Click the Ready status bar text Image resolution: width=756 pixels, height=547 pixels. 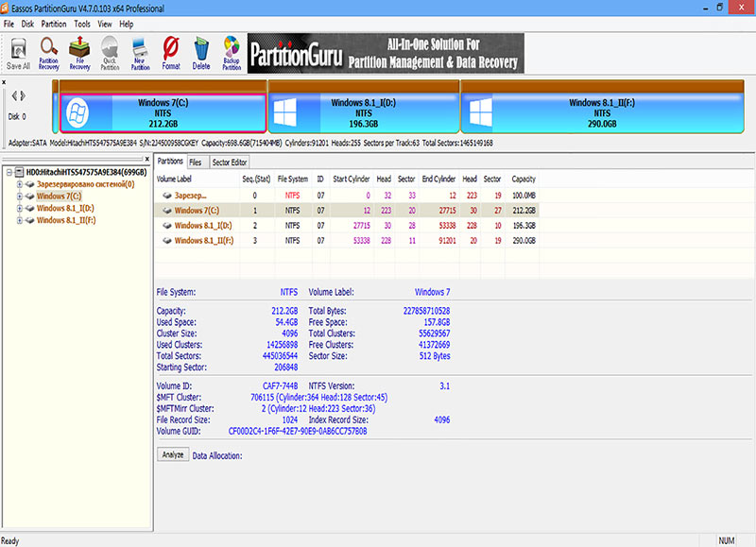tap(9, 540)
